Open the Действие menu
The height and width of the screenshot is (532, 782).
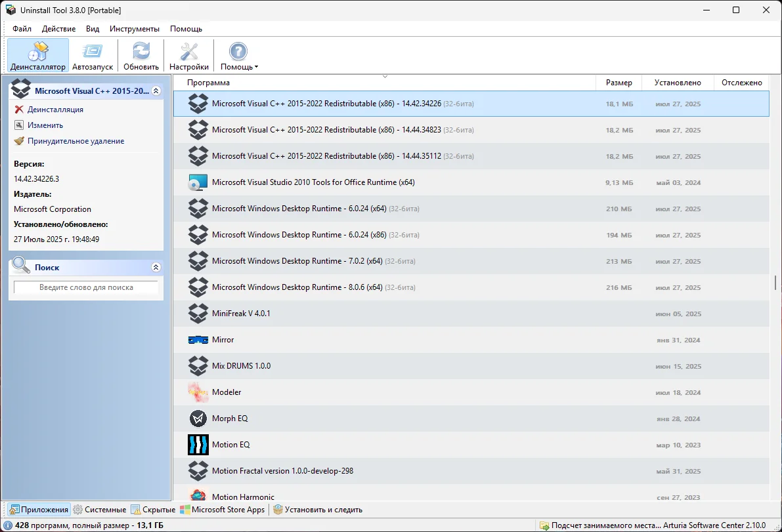tap(58, 29)
